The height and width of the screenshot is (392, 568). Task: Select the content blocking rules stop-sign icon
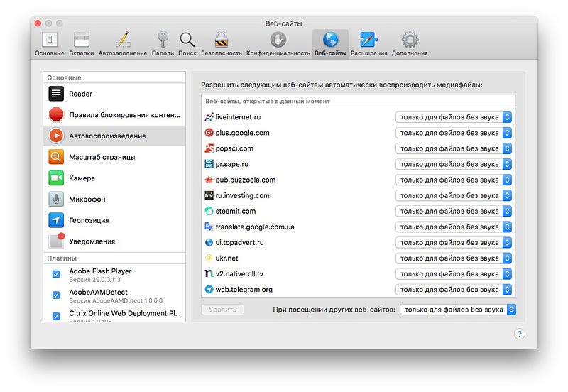pyautogui.click(x=56, y=114)
